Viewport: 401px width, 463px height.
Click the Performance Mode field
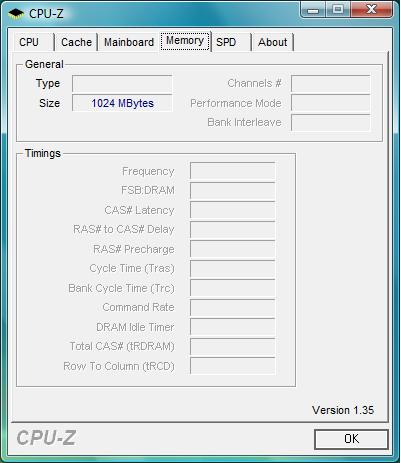click(x=330, y=103)
